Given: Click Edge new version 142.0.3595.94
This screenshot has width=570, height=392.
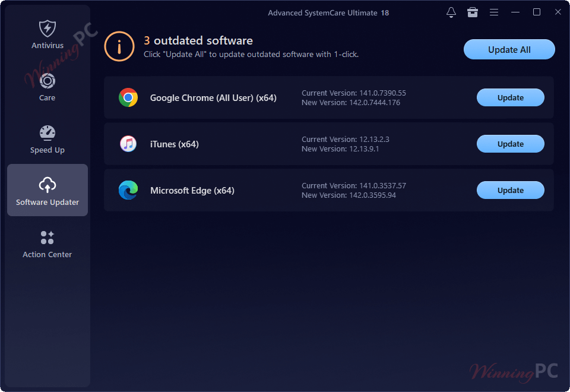Looking at the screenshot, I should [x=349, y=195].
